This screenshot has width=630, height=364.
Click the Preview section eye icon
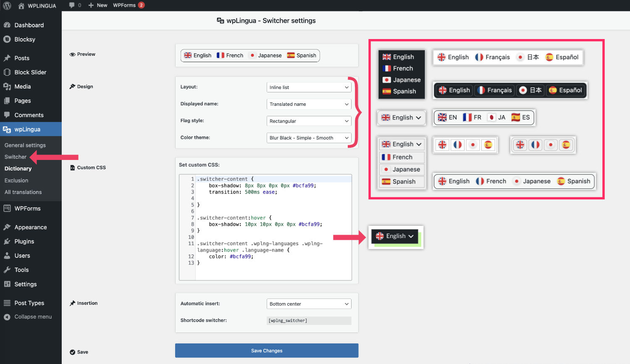tap(72, 55)
